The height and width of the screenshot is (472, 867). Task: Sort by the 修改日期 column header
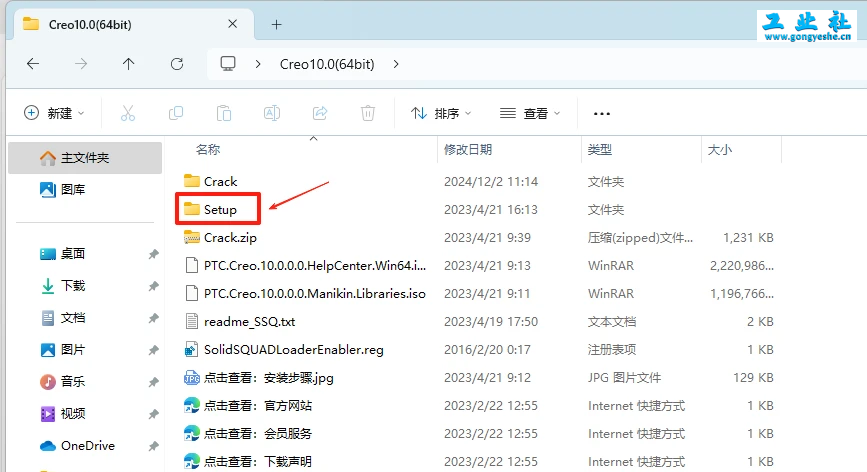pos(468,149)
